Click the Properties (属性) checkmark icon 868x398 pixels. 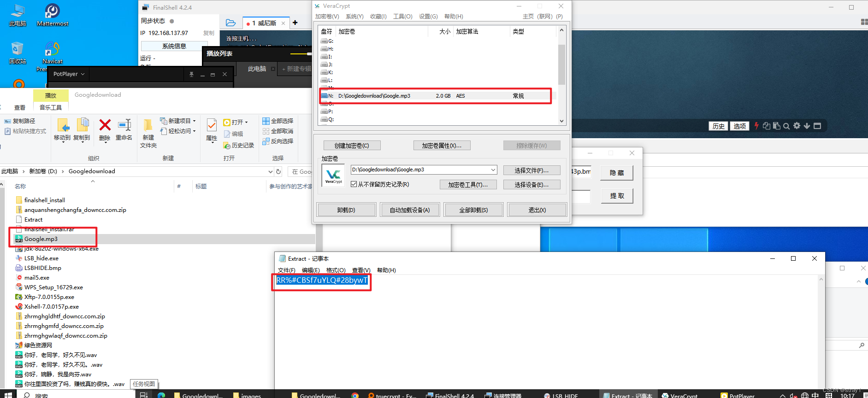click(x=212, y=125)
